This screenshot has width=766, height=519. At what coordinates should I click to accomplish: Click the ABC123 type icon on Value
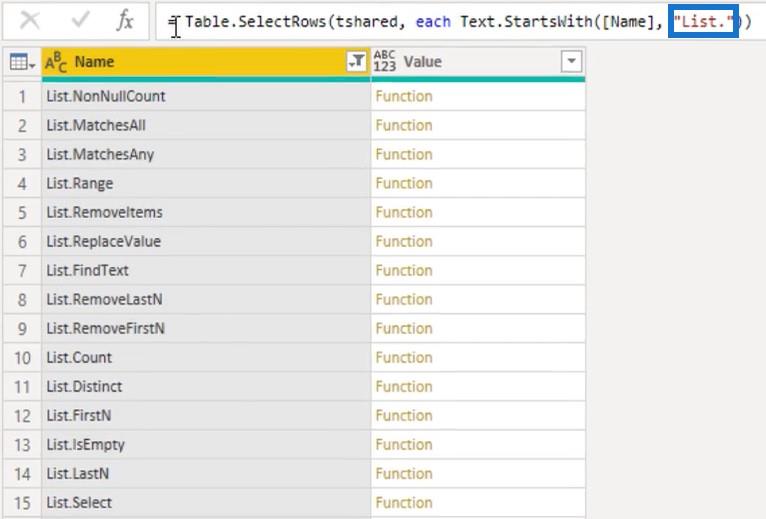[384, 62]
